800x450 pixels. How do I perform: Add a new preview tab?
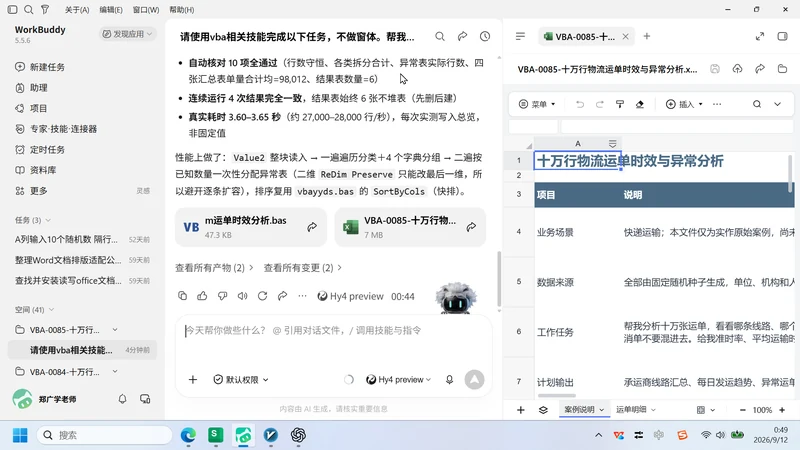646,36
